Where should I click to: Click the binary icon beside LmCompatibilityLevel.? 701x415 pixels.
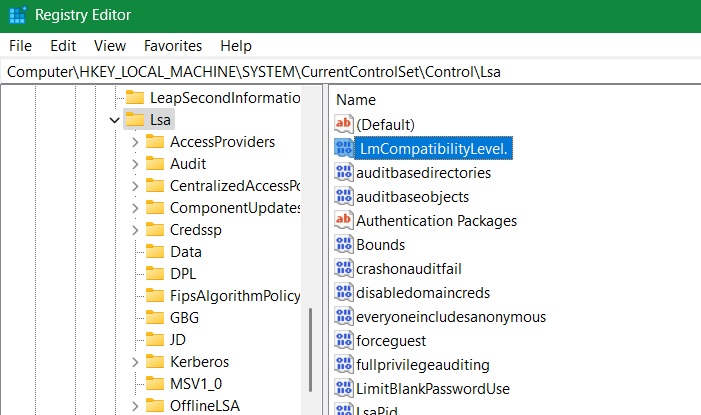click(x=344, y=148)
